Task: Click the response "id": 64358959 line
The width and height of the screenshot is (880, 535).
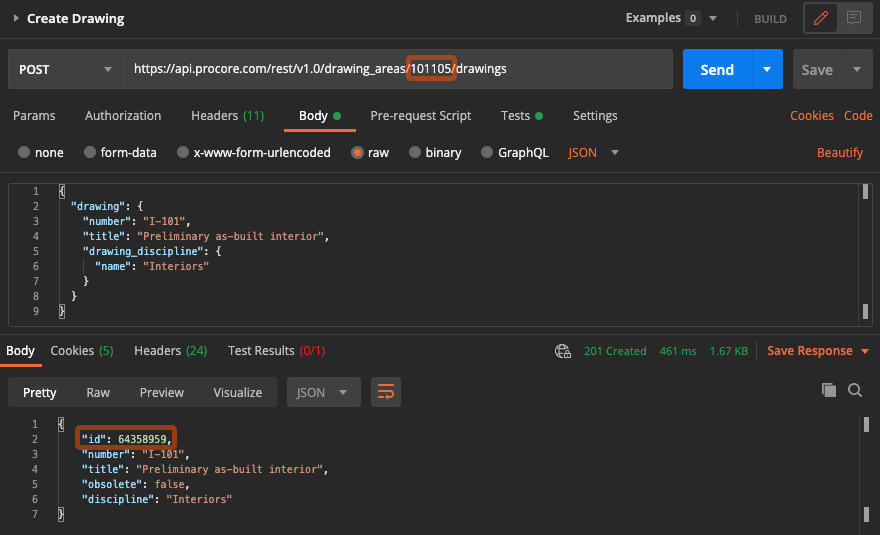Action: tap(126, 439)
